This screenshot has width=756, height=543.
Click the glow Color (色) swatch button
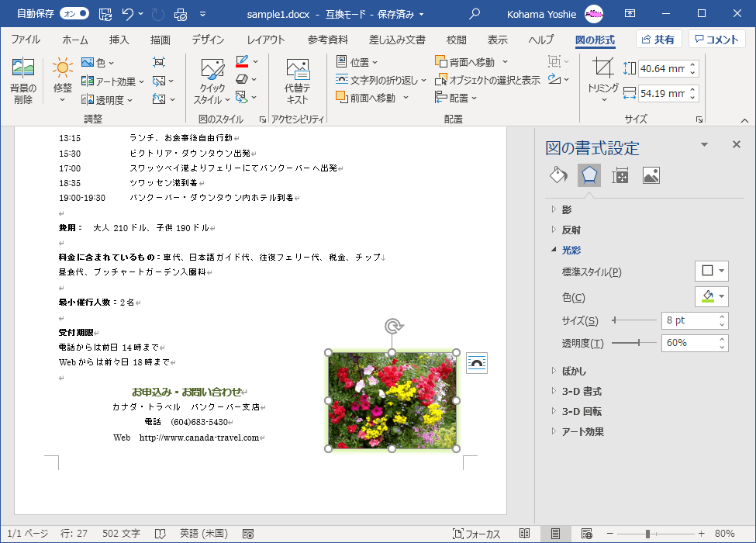[711, 296]
